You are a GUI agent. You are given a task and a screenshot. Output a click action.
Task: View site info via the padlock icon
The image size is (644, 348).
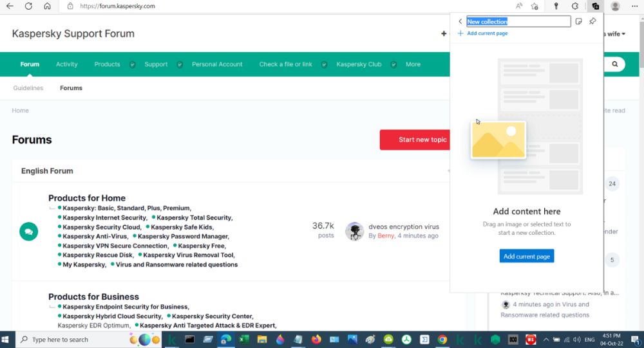(70, 6)
